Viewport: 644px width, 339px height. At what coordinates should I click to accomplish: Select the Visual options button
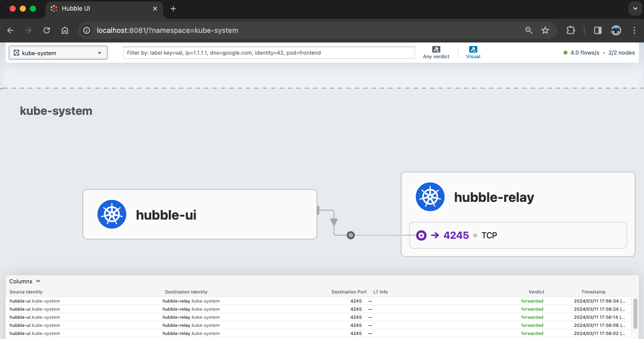point(473,53)
